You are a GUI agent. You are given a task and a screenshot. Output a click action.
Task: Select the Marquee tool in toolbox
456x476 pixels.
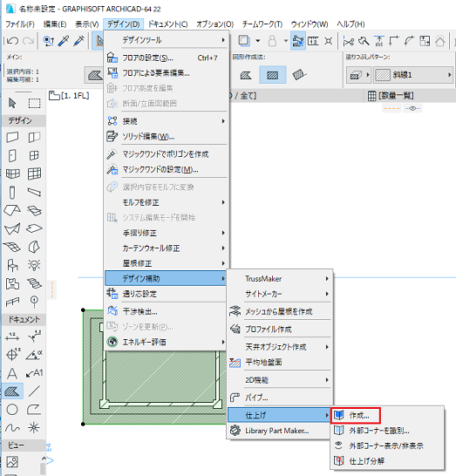[34, 104]
